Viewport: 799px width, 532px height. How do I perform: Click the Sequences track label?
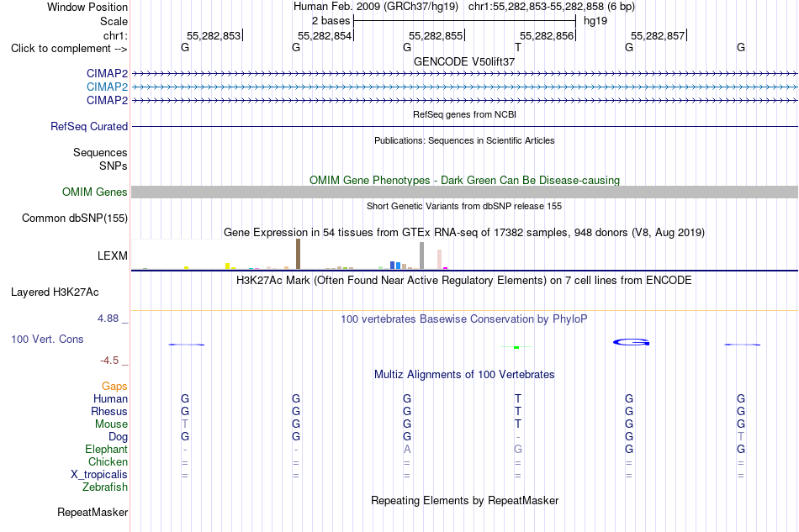(x=100, y=153)
